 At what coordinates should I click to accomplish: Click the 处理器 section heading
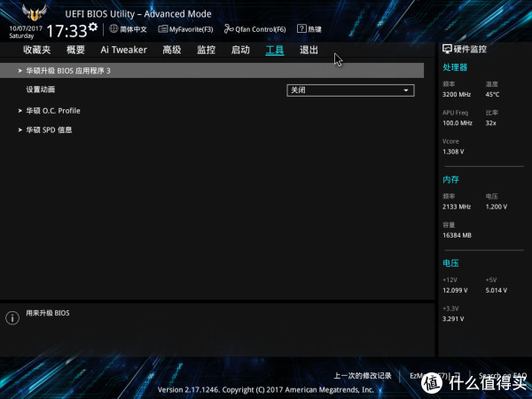[x=455, y=67]
